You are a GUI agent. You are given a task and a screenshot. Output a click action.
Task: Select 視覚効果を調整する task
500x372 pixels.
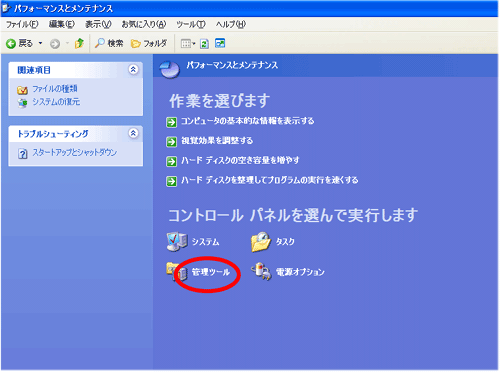click(x=217, y=141)
